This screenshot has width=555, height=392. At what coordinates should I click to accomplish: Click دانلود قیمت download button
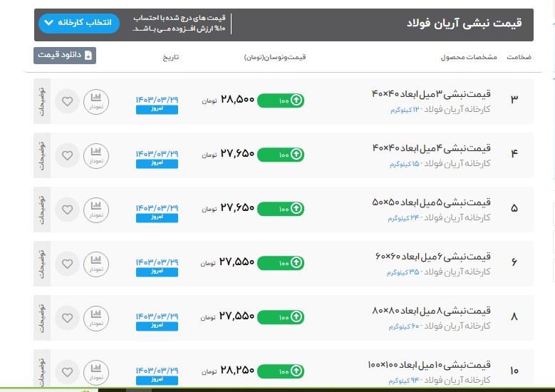(65, 56)
